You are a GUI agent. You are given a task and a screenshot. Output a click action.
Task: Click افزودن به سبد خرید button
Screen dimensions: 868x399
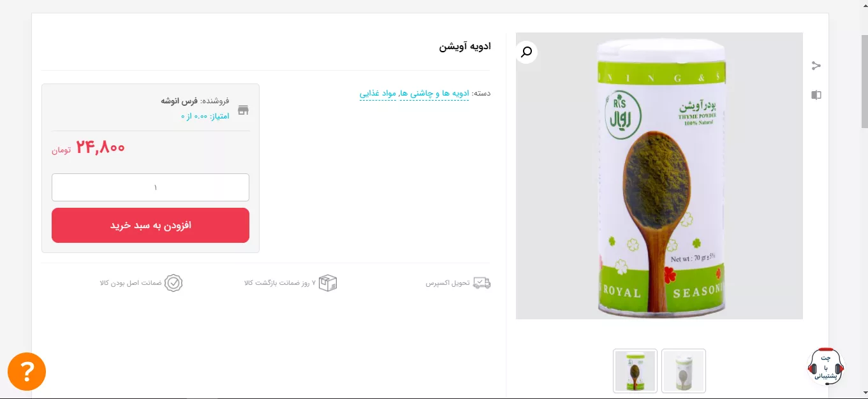[151, 225]
